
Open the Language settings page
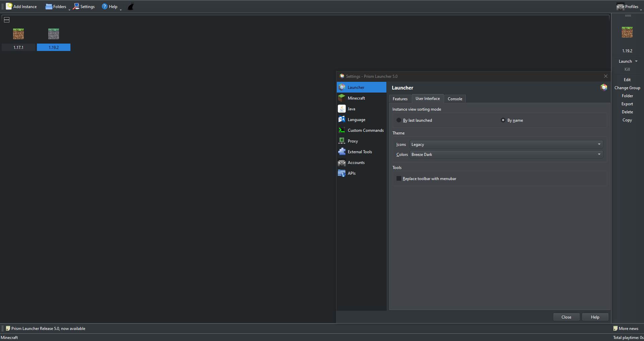(362, 120)
